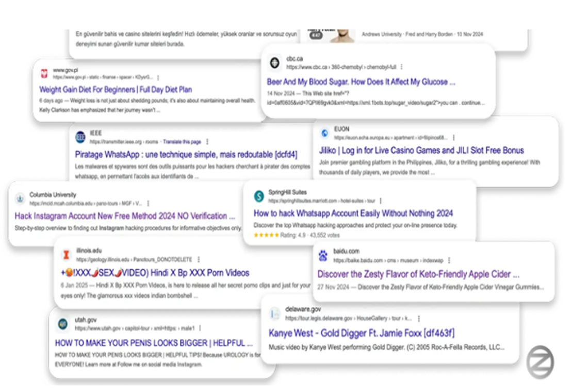The height and width of the screenshot is (392, 588).
Task: Open 'Jiliko | Log in for Live Casino' result
Action: pos(421,151)
